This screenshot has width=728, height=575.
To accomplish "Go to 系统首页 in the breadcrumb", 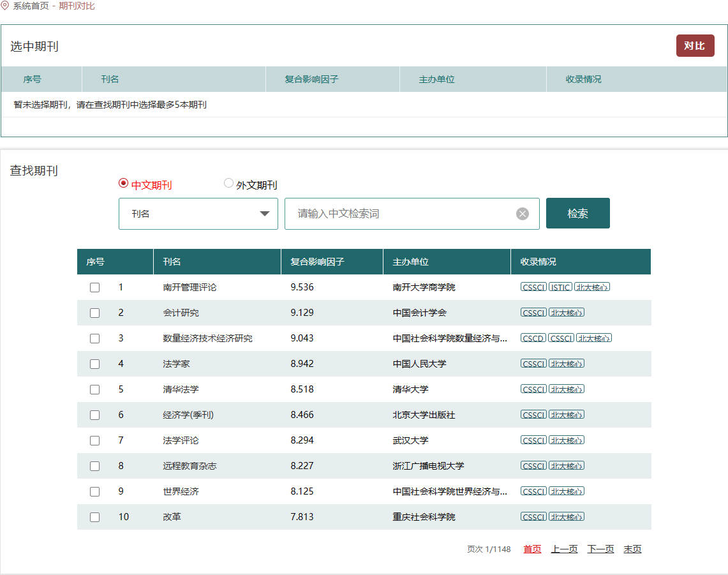I will [31, 6].
